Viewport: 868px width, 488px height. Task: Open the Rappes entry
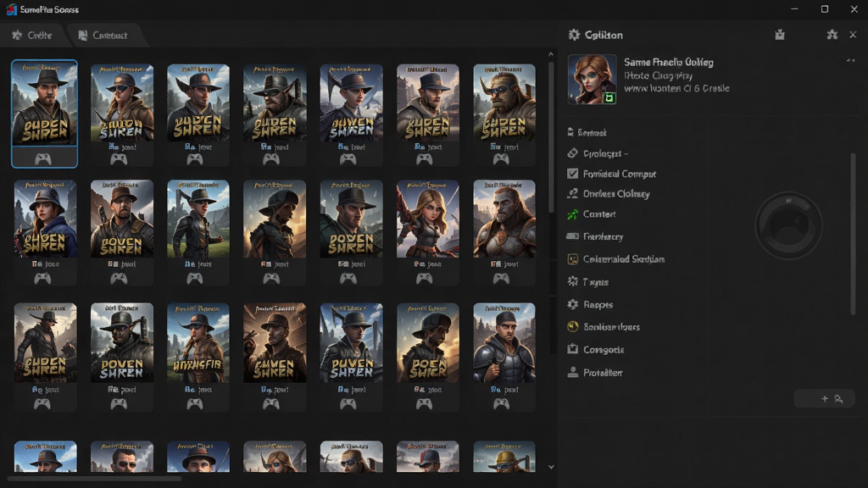click(598, 304)
